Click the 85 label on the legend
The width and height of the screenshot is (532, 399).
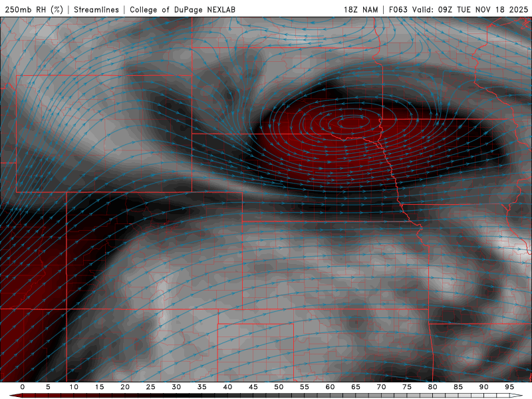point(458,387)
